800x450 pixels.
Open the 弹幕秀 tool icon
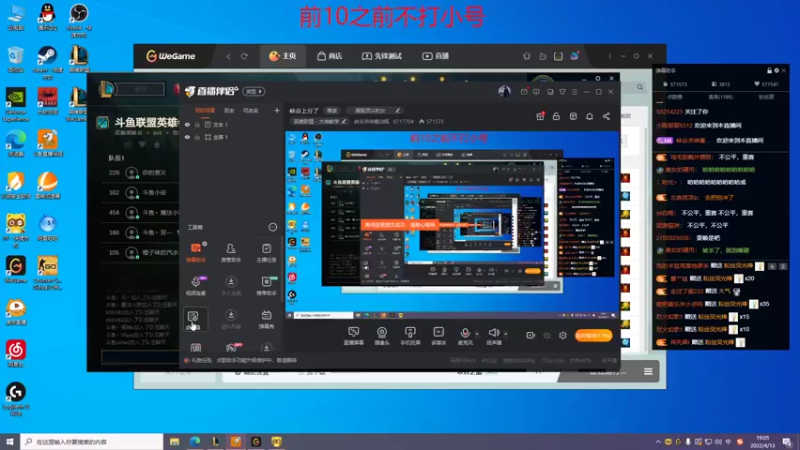266,319
